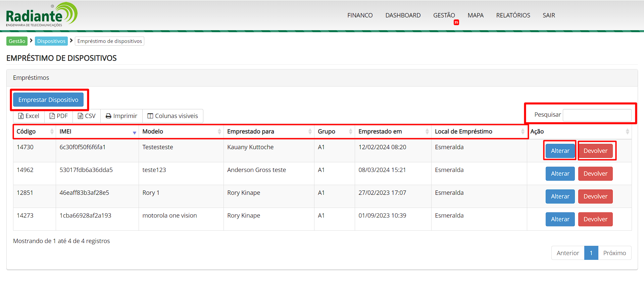Focus the Pesquisar search field

[x=597, y=115]
